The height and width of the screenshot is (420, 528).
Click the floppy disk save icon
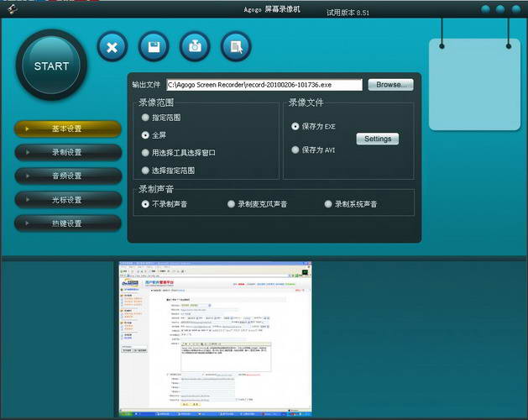point(154,47)
